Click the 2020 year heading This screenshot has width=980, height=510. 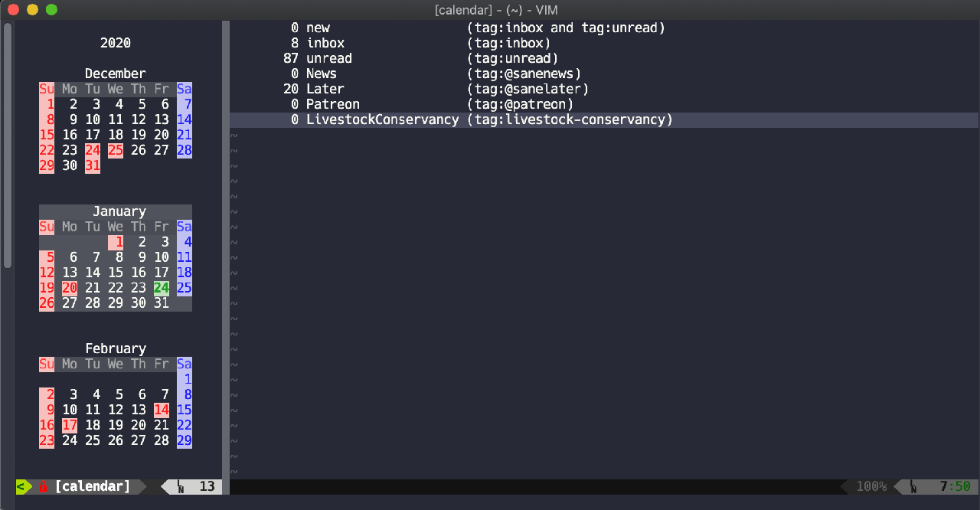click(116, 43)
